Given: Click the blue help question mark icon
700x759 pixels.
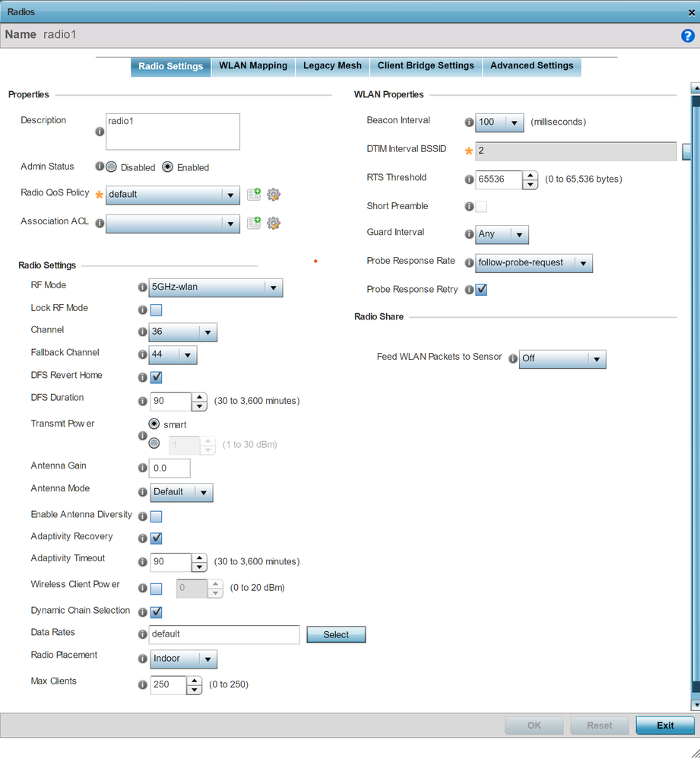Looking at the screenshot, I should [688, 36].
